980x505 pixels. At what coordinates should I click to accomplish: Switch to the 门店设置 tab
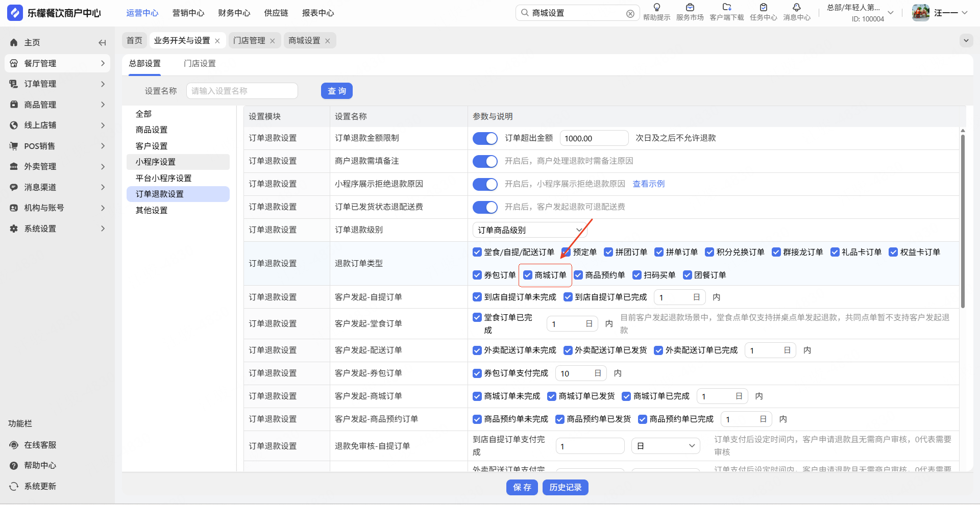point(200,64)
